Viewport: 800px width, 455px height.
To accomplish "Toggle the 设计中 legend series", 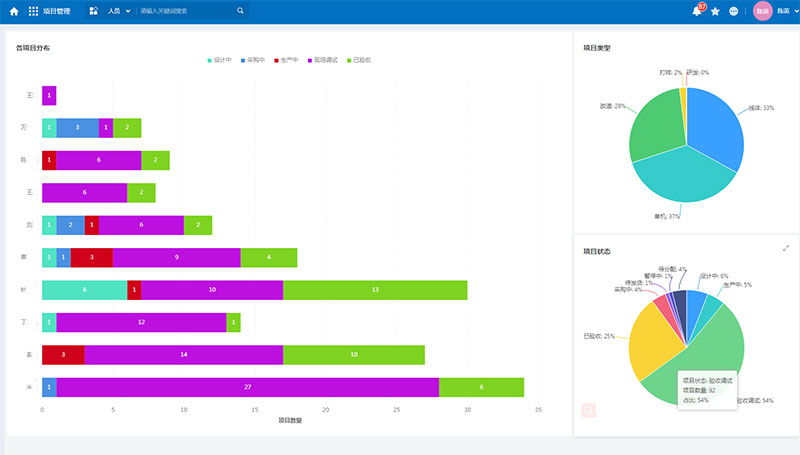I will pos(220,60).
